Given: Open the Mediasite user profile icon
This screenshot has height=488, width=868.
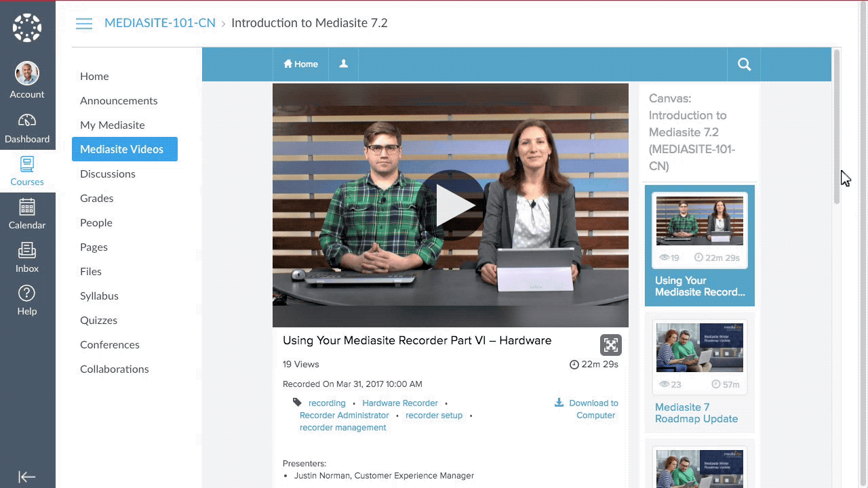Looking at the screenshot, I should 344,64.
